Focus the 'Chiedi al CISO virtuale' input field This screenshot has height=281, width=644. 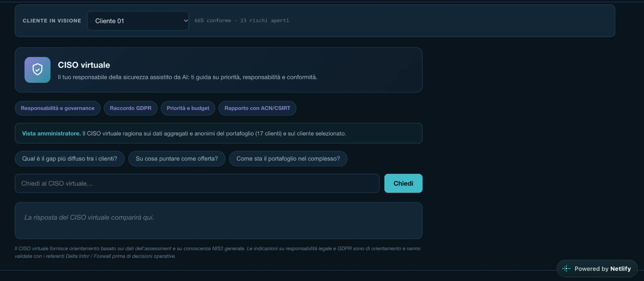coord(197,183)
